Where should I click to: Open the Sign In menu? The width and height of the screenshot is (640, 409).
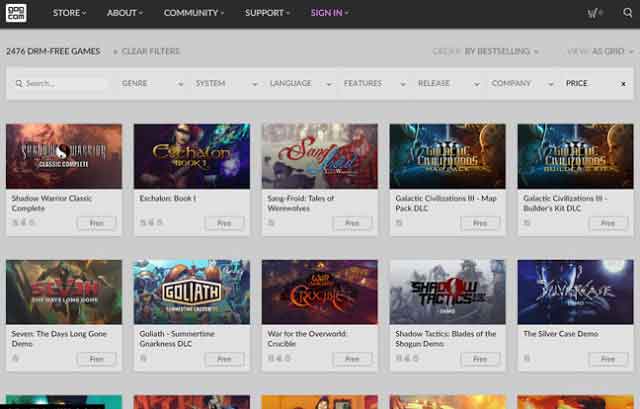click(x=330, y=13)
